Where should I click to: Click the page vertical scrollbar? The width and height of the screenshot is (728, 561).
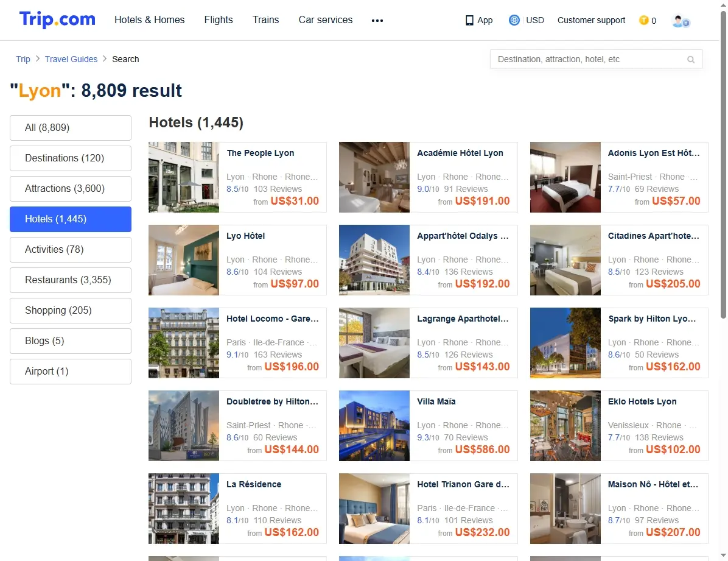(x=723, y=165)
